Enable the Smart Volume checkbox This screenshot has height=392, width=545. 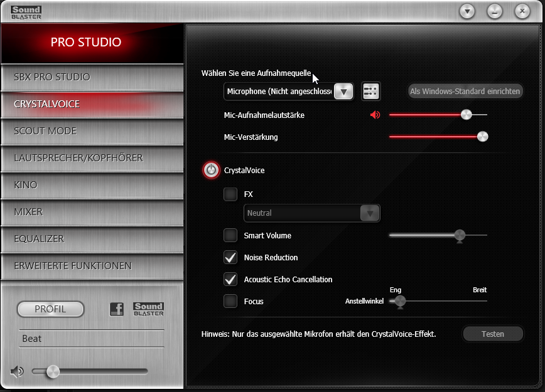(x=230, y=235)
